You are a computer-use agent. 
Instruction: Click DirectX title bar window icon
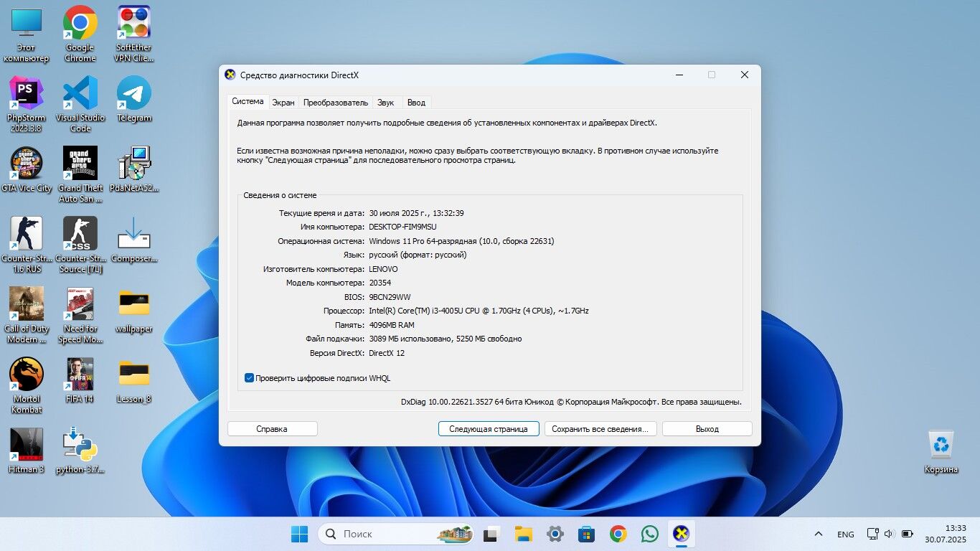click(230, 75)
